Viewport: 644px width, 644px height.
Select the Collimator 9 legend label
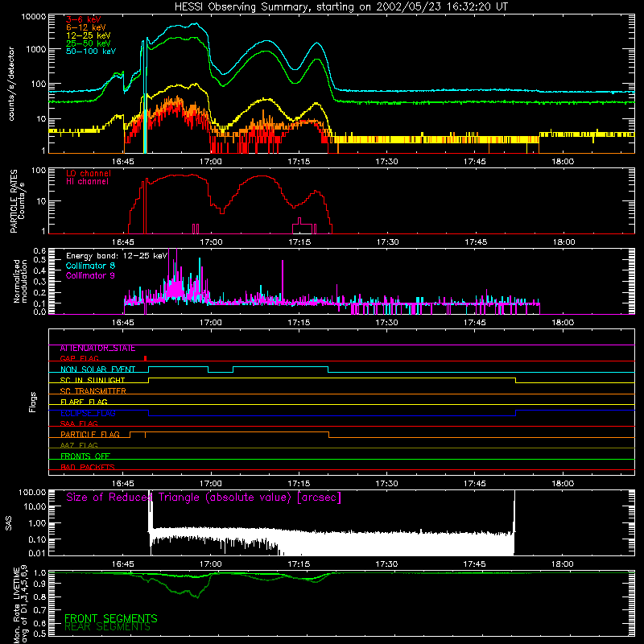[90, 275]
